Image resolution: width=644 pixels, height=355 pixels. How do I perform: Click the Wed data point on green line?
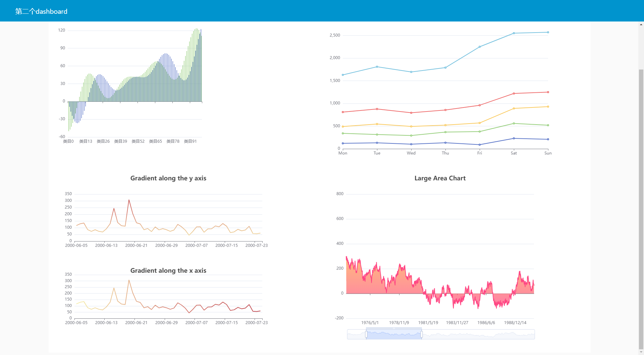point(411,135)
